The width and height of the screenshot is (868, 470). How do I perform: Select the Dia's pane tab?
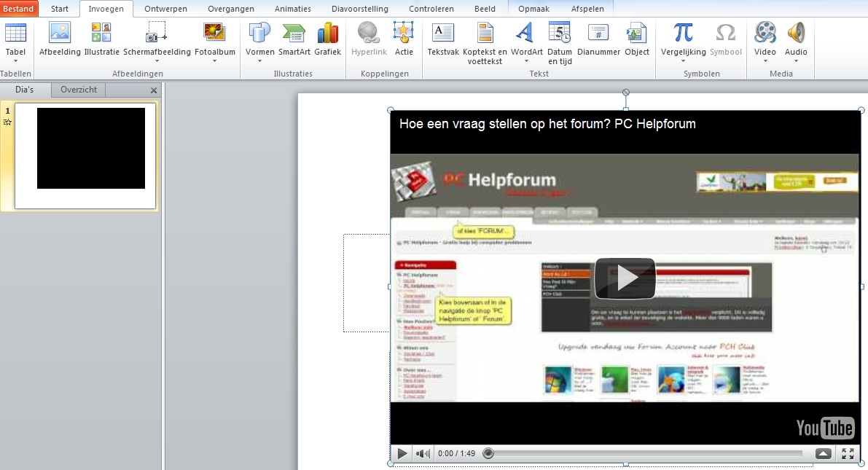(x=24, y=90)
